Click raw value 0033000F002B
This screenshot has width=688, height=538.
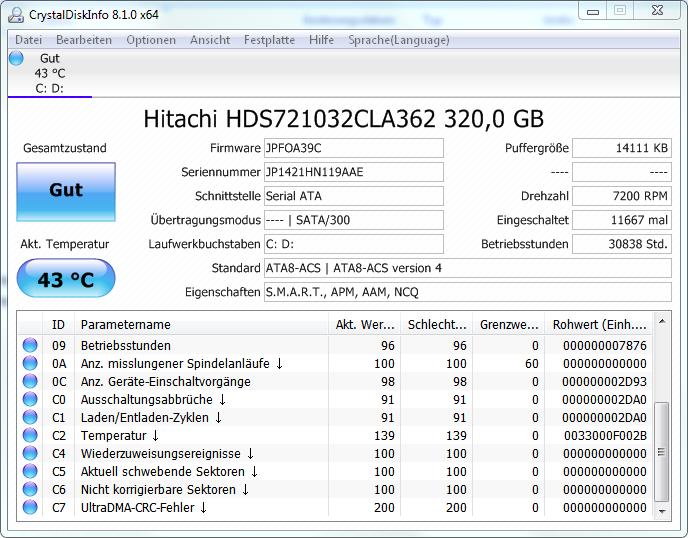click(x=605, y=435)
